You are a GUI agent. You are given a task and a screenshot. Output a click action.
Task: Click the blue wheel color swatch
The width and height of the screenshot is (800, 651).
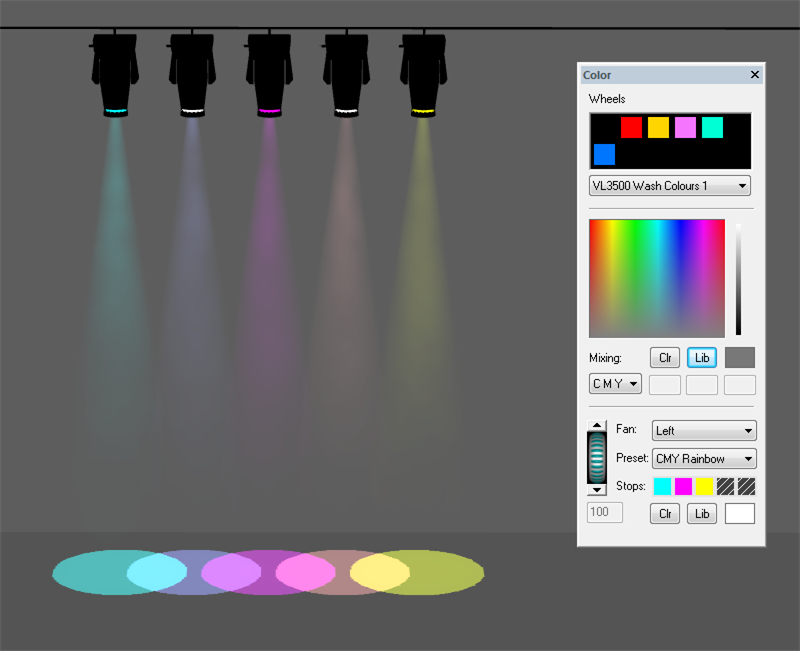[604, 154]
